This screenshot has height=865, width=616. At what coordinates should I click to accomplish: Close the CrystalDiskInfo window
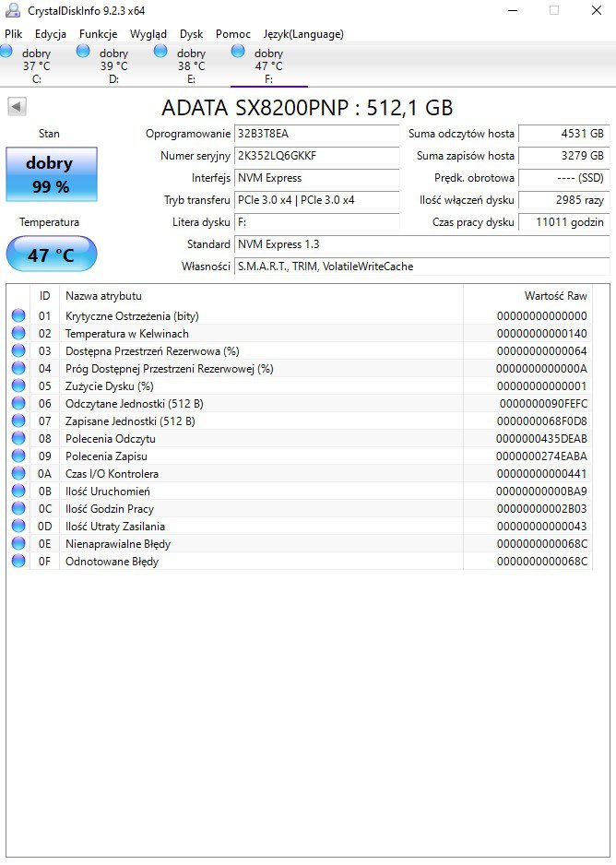[x=596, y=10]
